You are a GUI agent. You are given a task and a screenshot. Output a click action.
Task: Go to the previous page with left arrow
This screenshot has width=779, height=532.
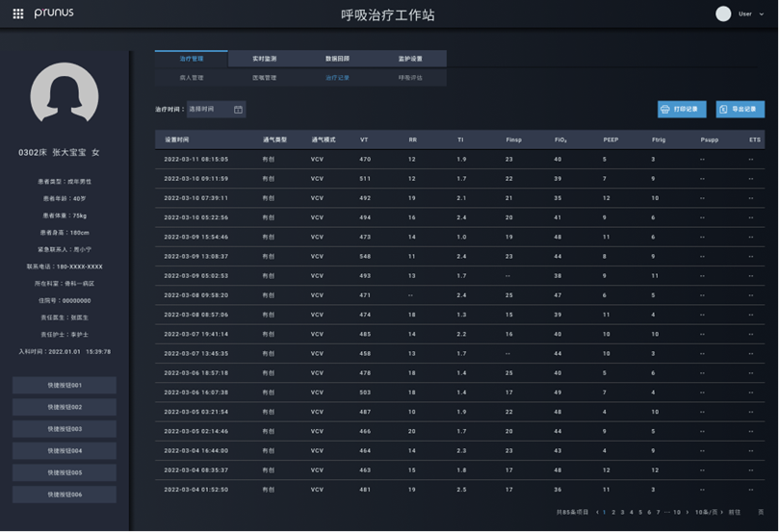pyautogui.click(x=596, y=512)
